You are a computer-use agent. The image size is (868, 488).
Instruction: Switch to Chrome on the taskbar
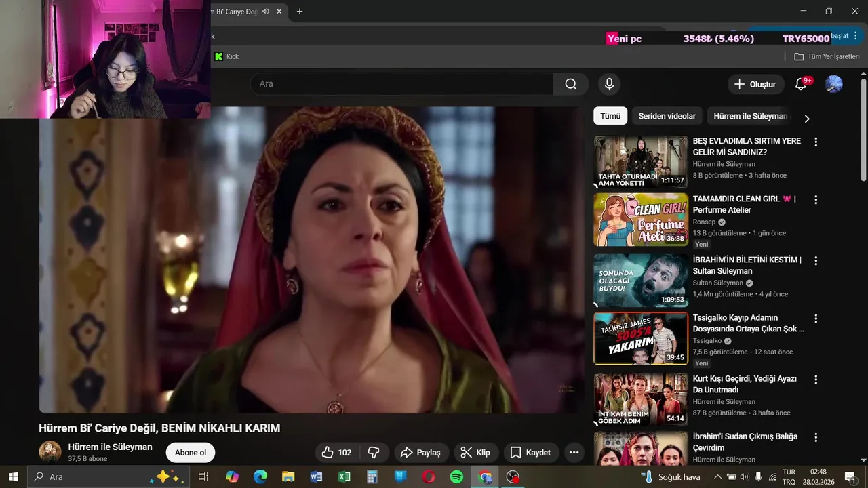485,476
